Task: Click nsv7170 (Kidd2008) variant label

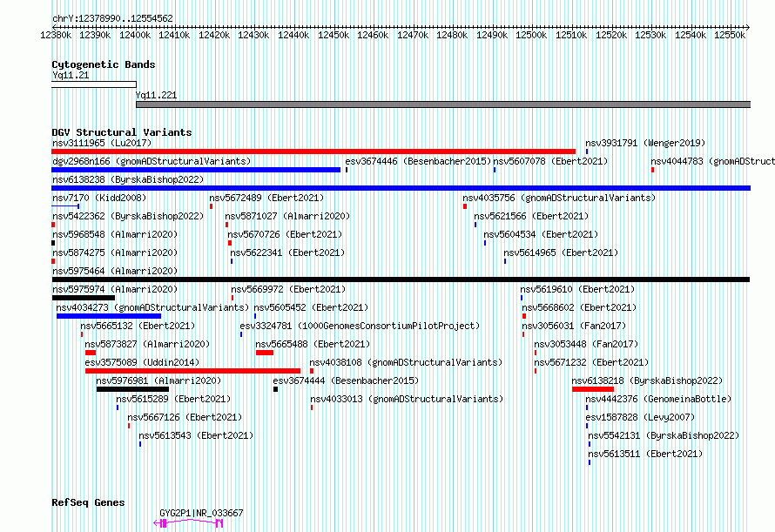Action: click(99, 198)
